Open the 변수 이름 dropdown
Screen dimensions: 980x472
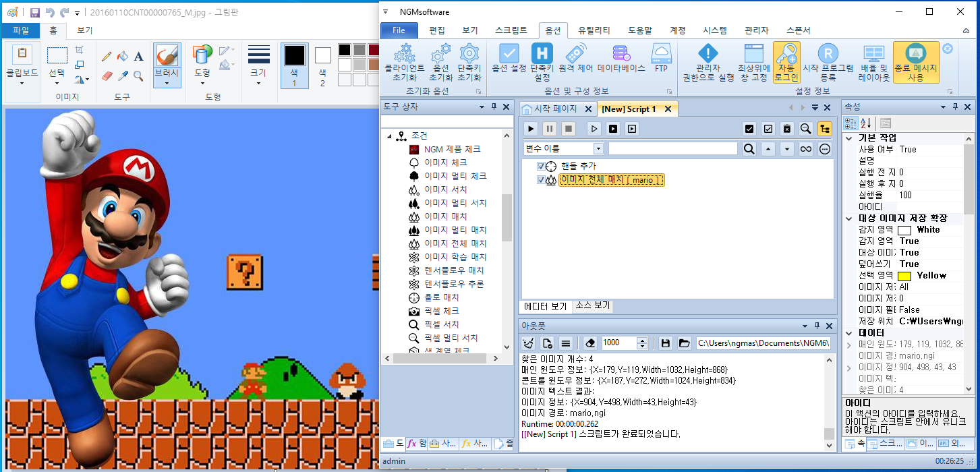point(598,149)
